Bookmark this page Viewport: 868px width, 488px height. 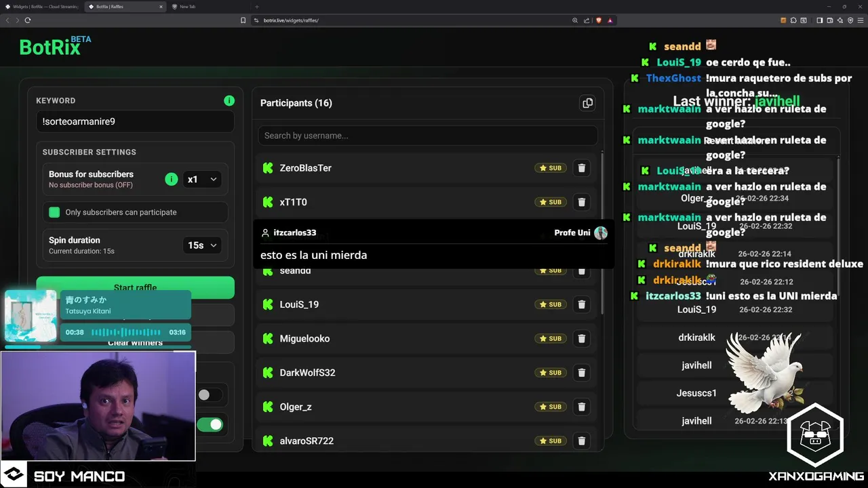coord(243,20)
